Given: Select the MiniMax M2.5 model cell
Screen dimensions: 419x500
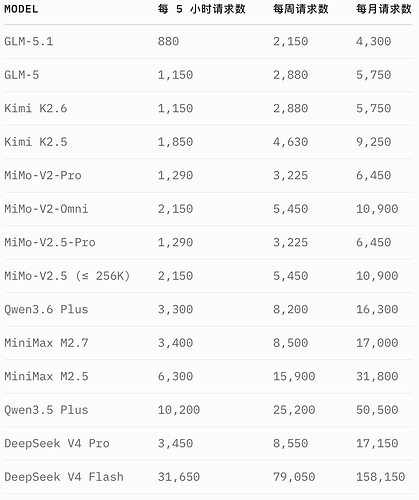Looking at the screenshot, I should coord(46,376).
